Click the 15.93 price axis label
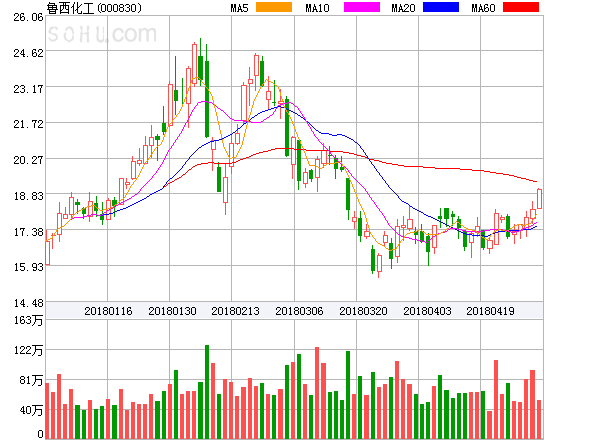 point(28,267)
